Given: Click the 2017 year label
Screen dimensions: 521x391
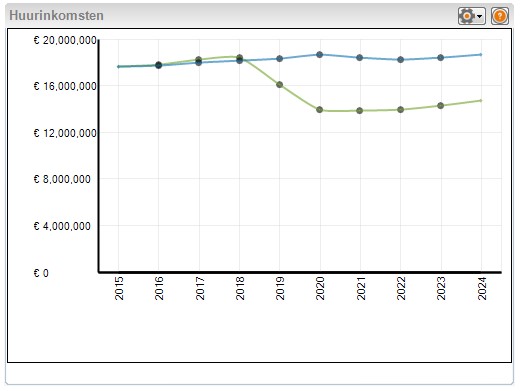Looking at the screenshot, I should tap(200, 288).
